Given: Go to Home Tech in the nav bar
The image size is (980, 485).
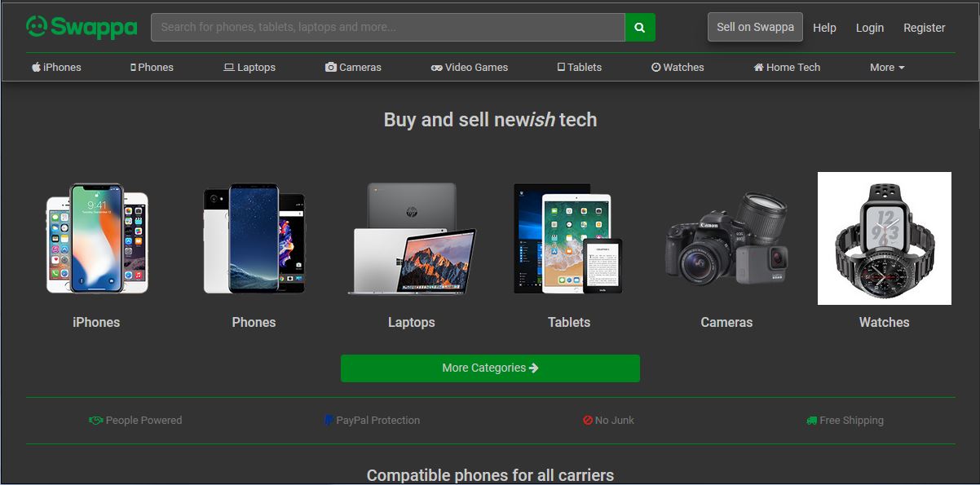Looking at the screenshot, I should [x=787, y=68].
